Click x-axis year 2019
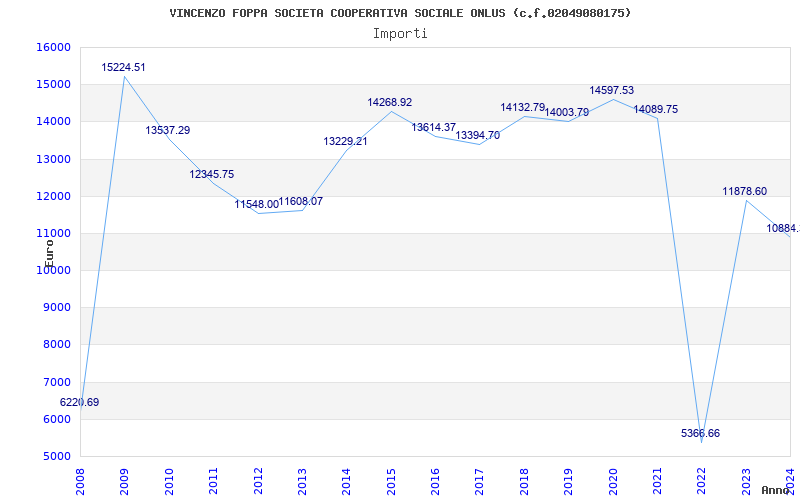800x500 pixels. pyautogui.click(x=568, y=481)
